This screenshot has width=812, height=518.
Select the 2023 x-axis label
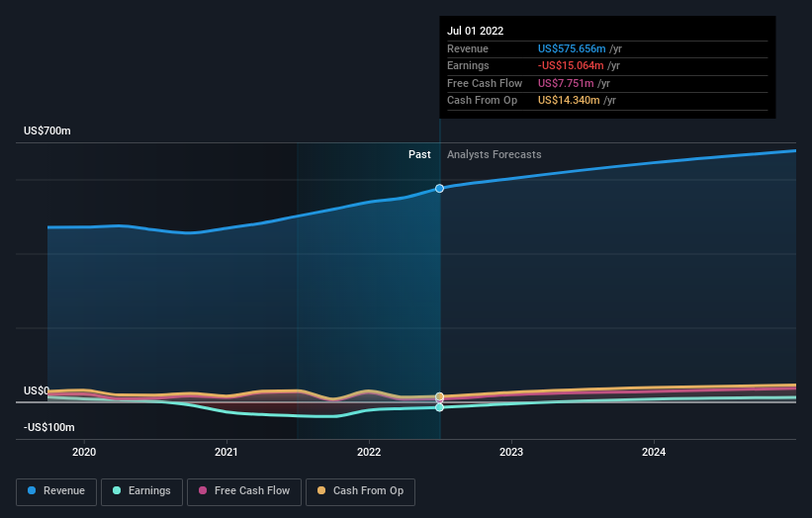coord(511,452)
